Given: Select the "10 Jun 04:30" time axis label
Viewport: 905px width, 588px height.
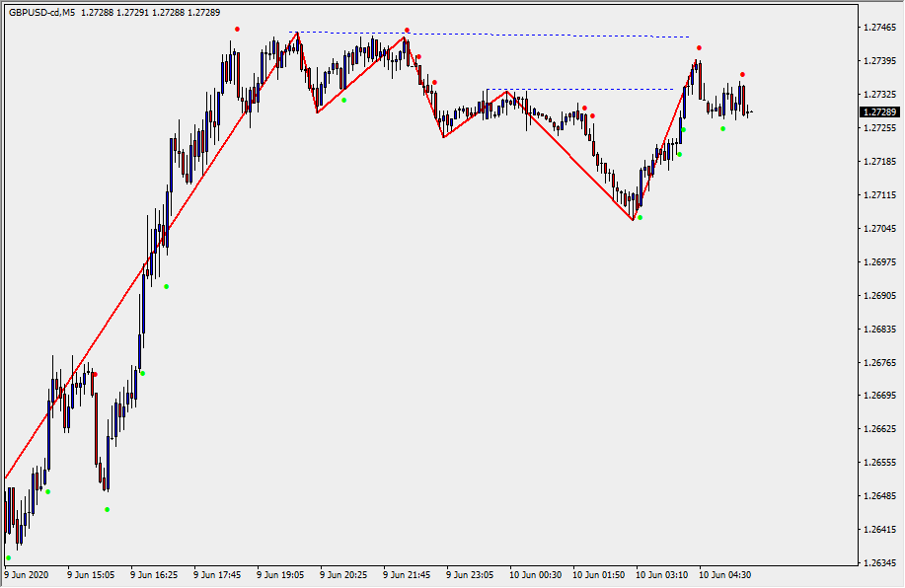Looking at the screenshot, I should pos(726,574).
